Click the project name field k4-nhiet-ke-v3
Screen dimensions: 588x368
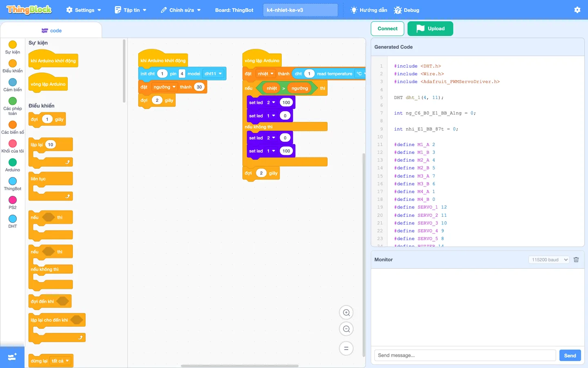(x=301, y=10)
